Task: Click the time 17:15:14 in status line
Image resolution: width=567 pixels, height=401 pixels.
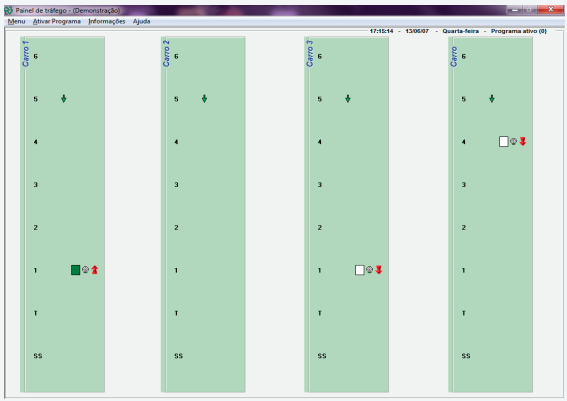Action: (381, 31)
